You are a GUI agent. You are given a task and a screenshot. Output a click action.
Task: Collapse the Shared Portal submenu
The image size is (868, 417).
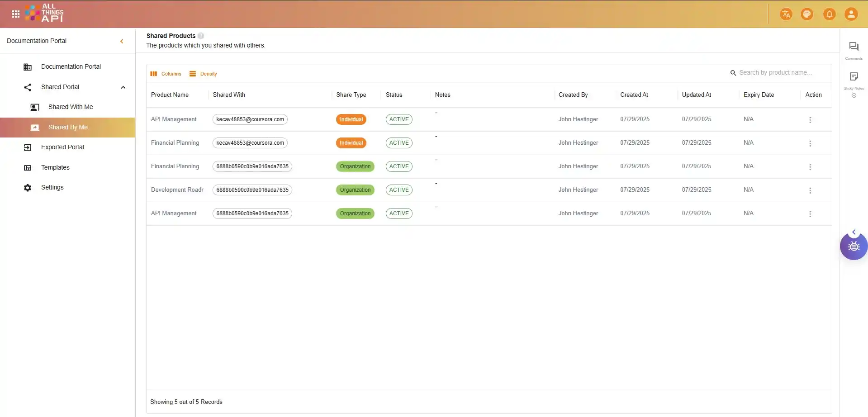point(123,87)
